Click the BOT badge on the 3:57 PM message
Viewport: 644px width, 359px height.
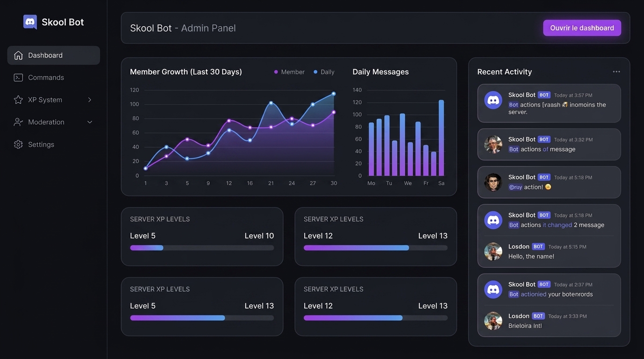point(544,95)
